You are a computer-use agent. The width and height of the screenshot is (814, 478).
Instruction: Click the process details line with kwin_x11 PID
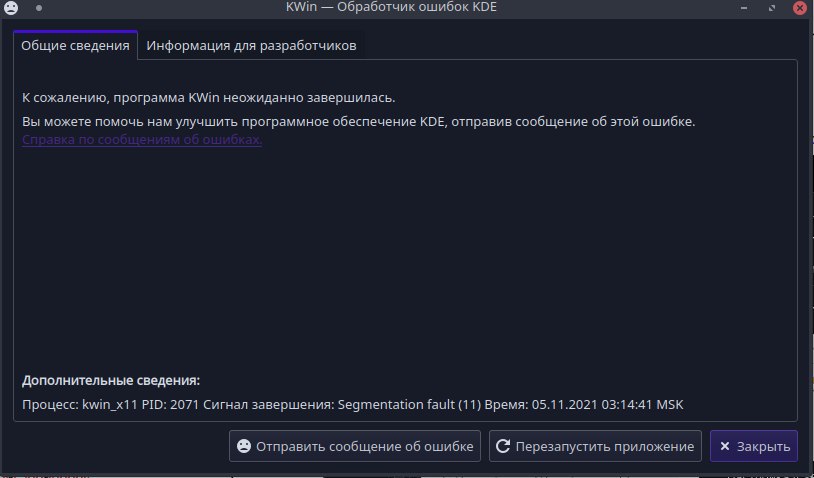pos(353,404)
